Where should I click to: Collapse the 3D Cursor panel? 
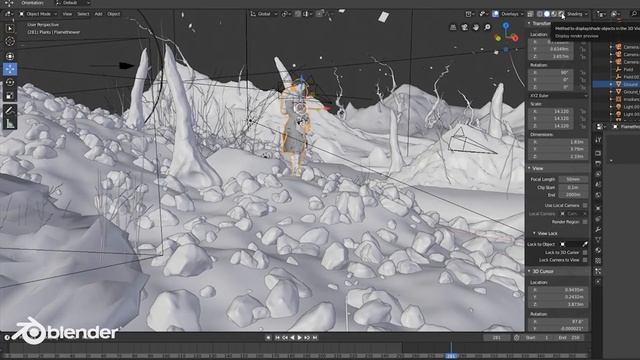click(529, 271)
